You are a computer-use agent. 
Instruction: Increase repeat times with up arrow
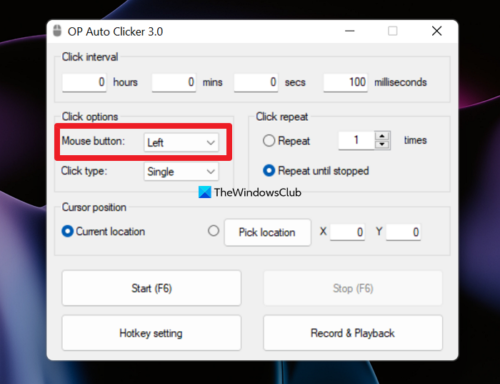pos(382,136)
